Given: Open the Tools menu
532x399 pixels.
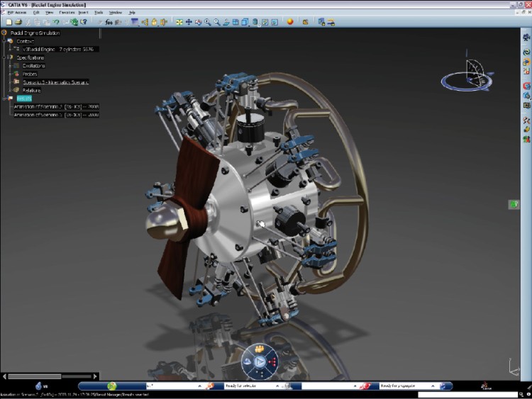Looking at the screenshot, I should coord(99,12).
